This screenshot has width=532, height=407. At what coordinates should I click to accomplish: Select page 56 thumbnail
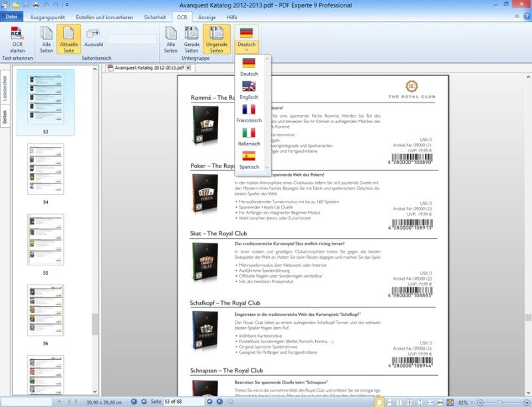(46, 310)
